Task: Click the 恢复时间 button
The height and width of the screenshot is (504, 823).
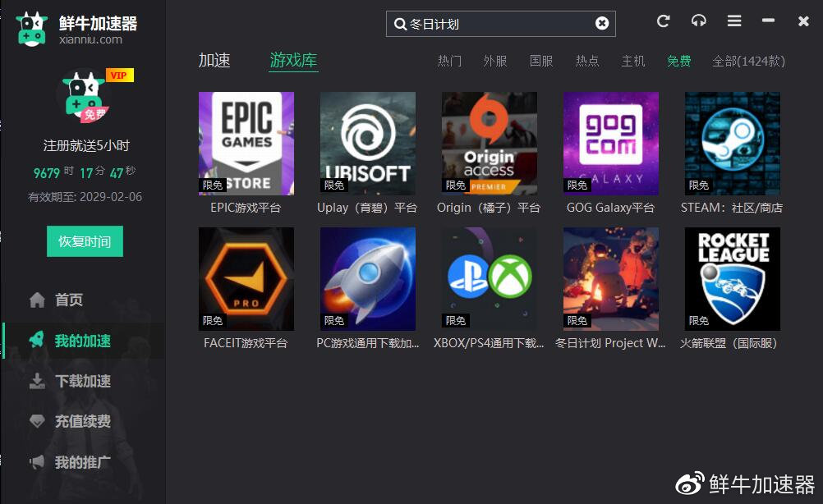Action: pyautogui.click(x=85, y=241)
